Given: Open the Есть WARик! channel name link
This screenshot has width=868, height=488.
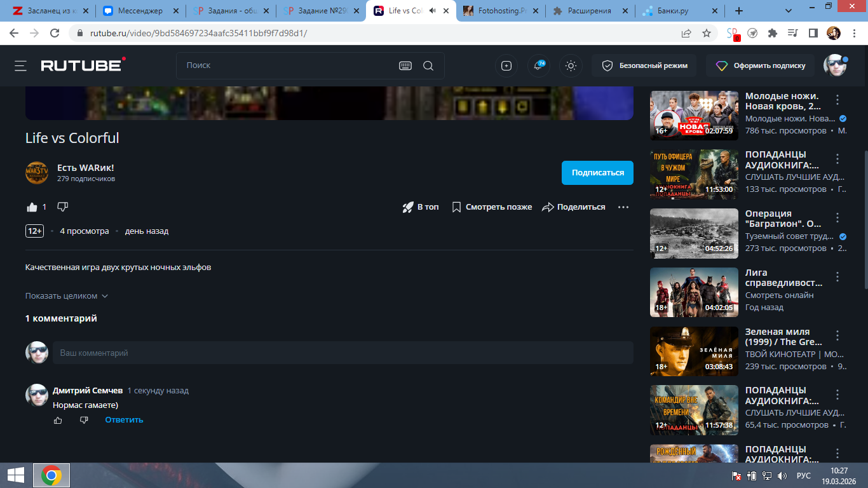Looking at the screenshot, I should click(x=86, y=168).
